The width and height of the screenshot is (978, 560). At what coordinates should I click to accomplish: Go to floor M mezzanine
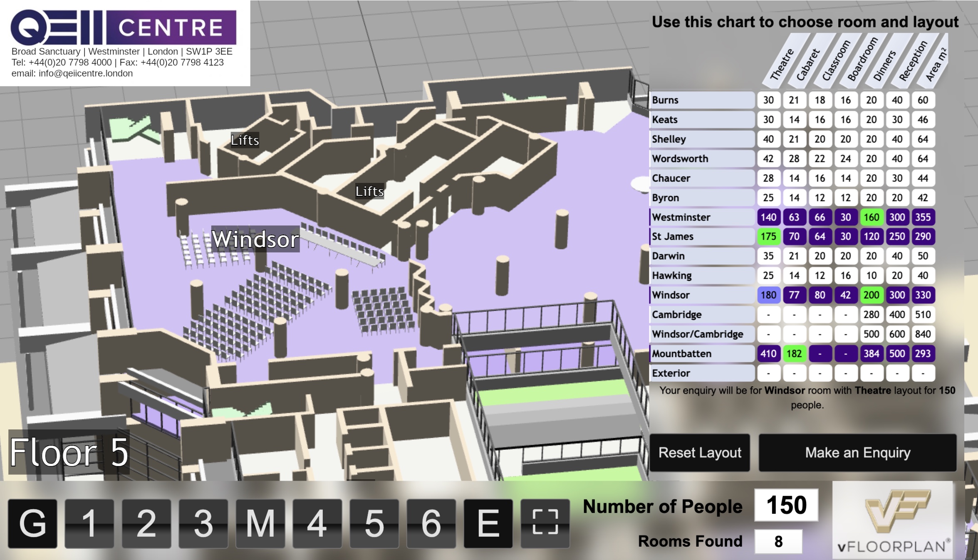coord(260,523)
